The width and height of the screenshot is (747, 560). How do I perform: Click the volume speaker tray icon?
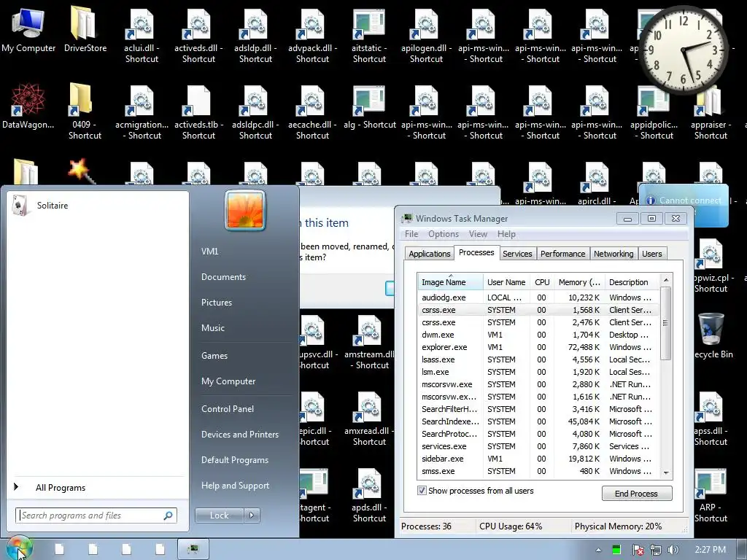point(673,550)
